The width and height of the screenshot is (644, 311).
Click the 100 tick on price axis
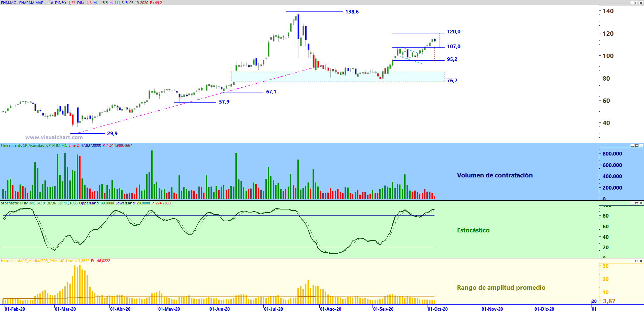tap(608, 56)
